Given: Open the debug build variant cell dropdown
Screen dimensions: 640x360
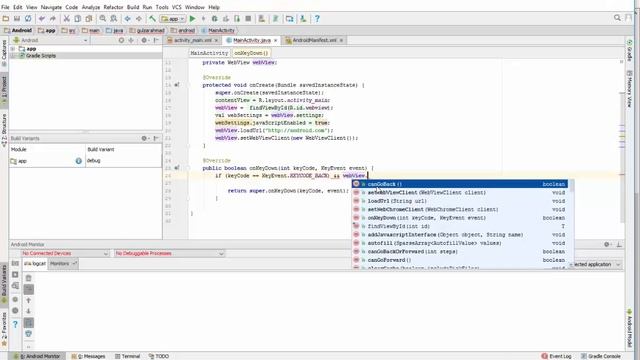Looking at the screenshot, I should pyautogui.click(x=123, y=161).
